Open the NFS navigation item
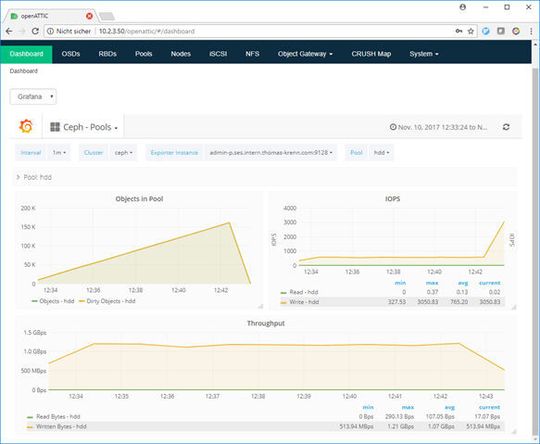 click(x=252, y=54)
